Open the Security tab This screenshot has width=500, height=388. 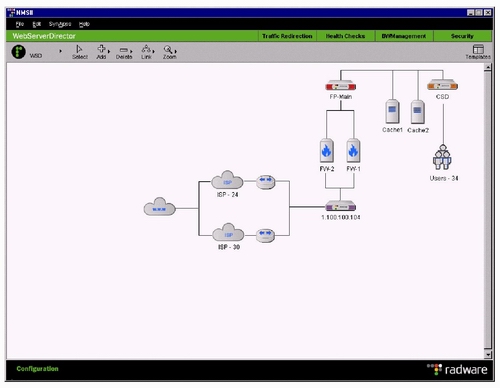(462, 36)
